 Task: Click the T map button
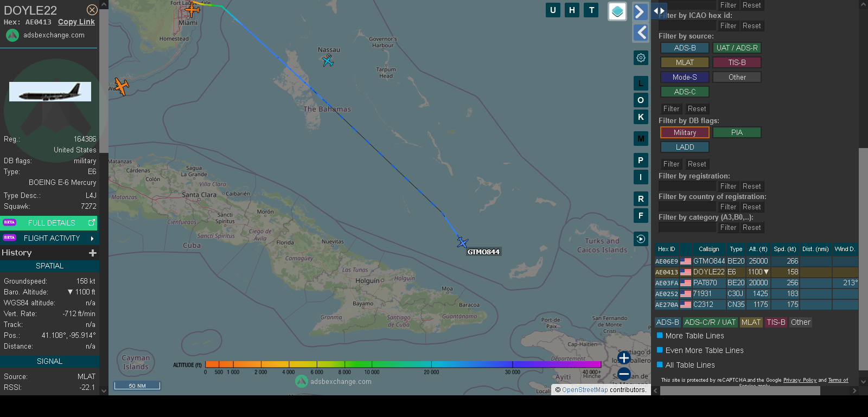coord(591,10)
